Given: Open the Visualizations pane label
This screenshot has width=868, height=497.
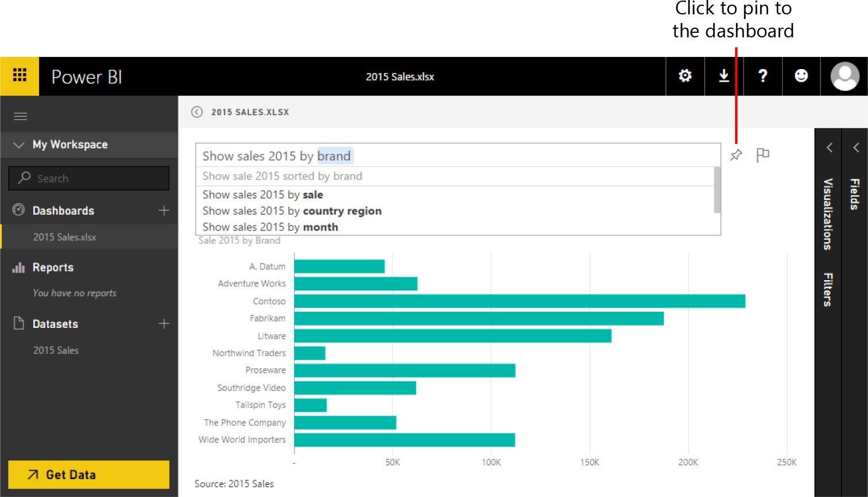Looking at the screenshot, I should 828,214.
